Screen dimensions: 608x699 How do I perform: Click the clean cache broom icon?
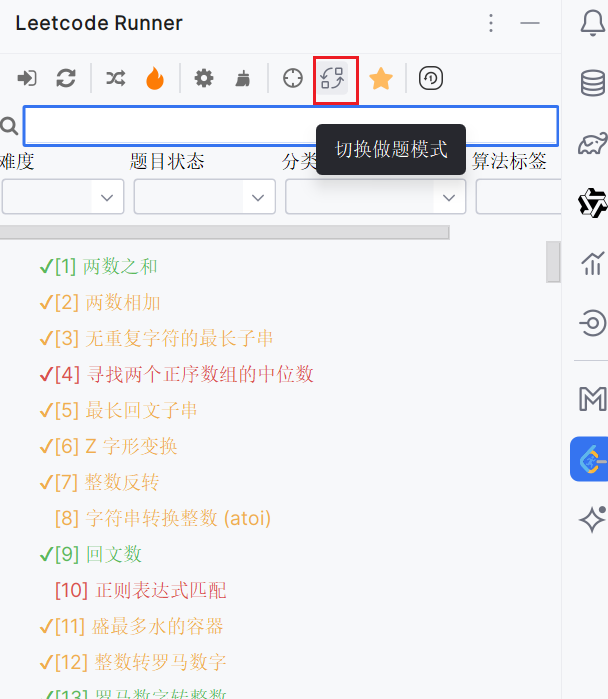[x=243, y=78]
